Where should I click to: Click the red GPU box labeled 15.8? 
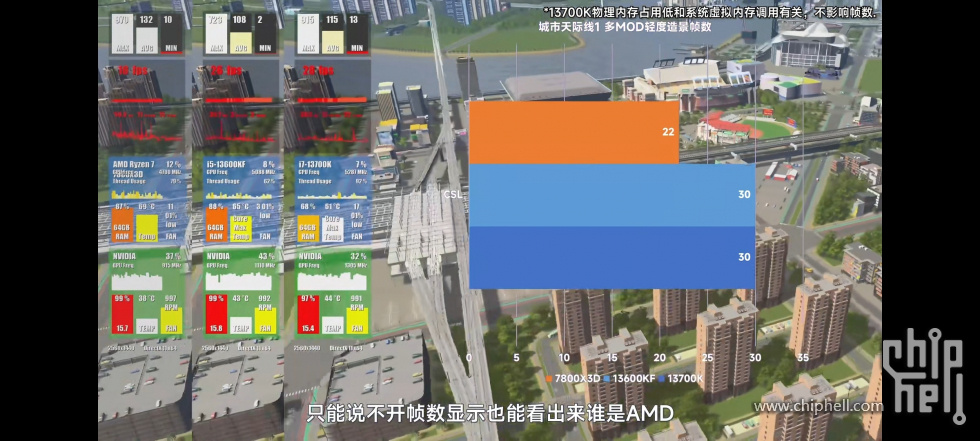[216, 314]
